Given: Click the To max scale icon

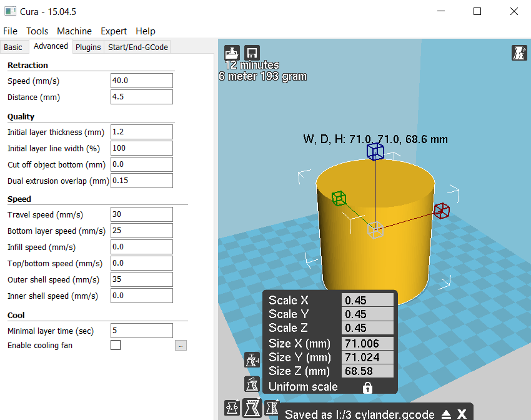Looking at the screenshot, I should point(252,360).
